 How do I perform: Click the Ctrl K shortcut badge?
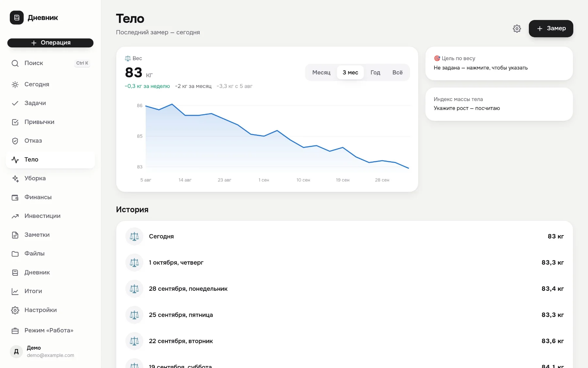[x=82, y=63]
